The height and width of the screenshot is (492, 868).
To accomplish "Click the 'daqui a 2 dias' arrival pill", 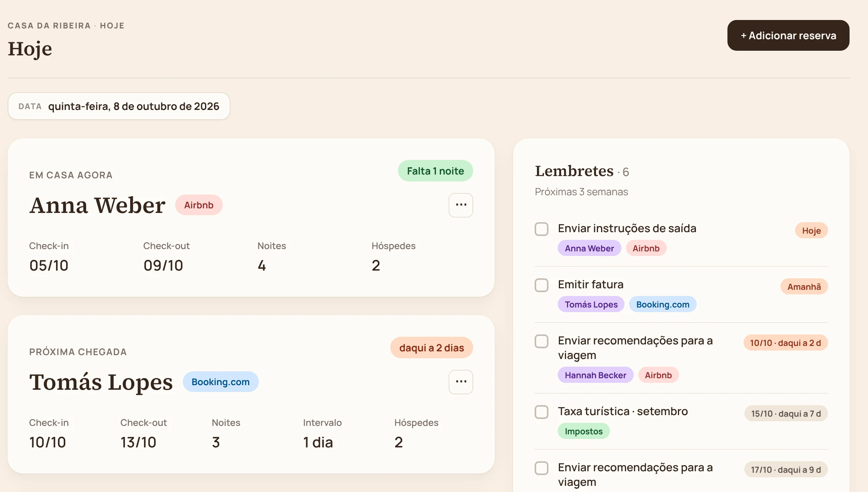I will pos(431,347).
